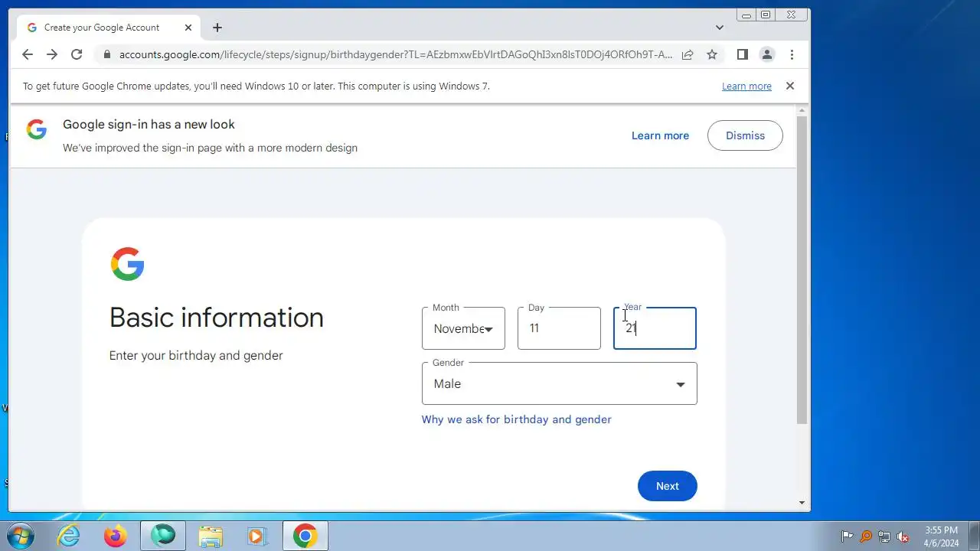980x551 pixels.
Task: Open Why we ask for birthday and gender
Action: 516,419
